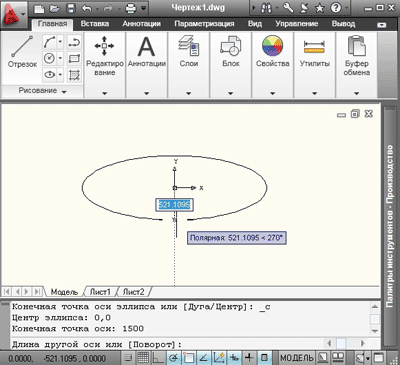Screen dimensions: 400x365
Task: Click the clean screen button in status bar
Action: [x=379, y=358]
